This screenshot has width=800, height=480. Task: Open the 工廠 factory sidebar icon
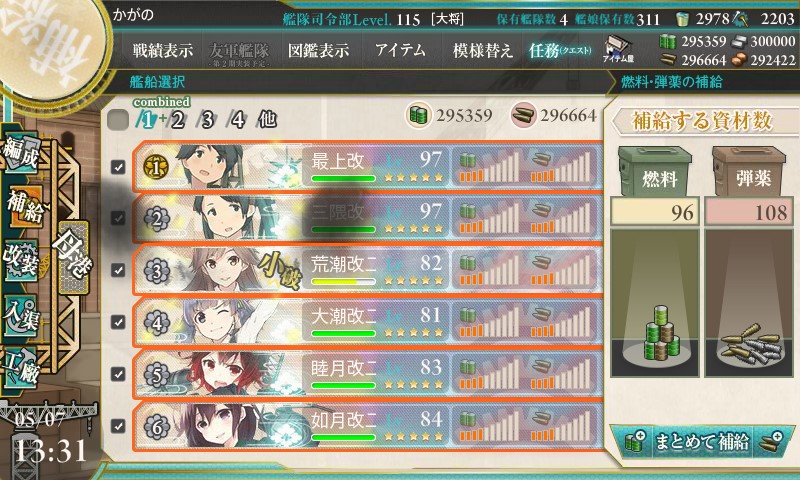[20, 367]
